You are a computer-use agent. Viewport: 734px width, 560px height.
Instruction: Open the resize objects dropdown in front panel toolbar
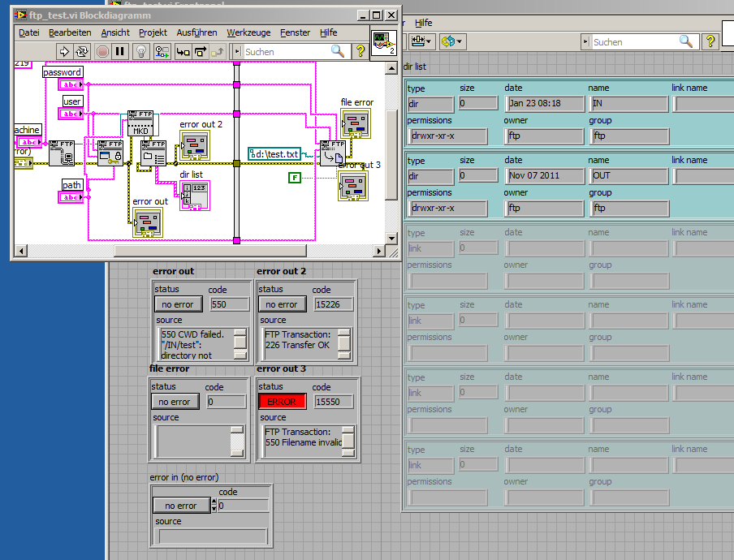point(421,41)
